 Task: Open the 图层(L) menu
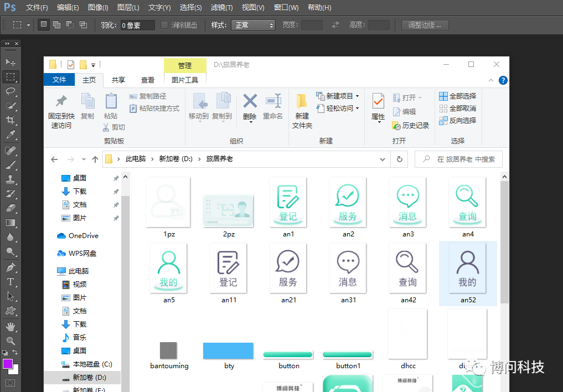click(128, 7)
